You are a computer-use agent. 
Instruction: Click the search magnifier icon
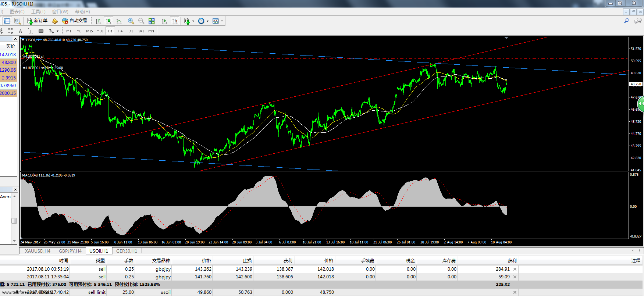click(627, 21)
